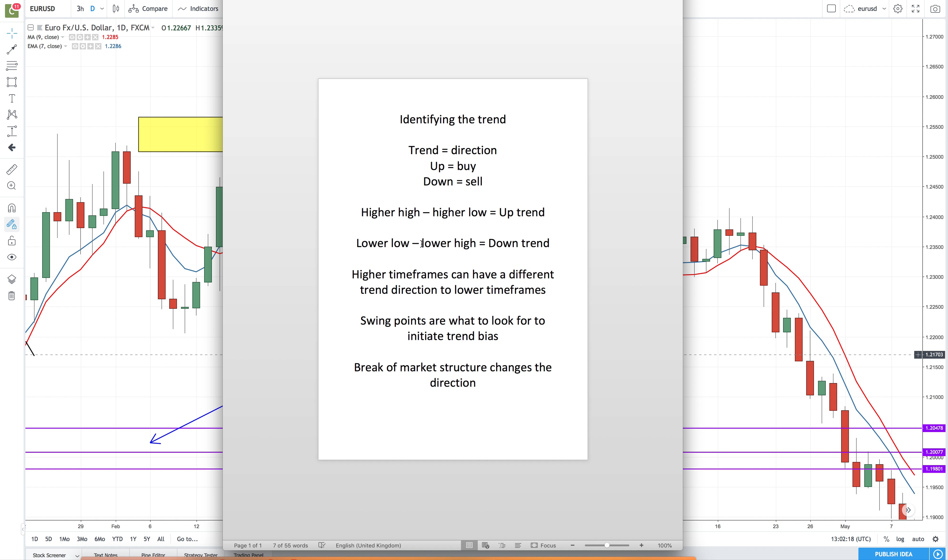Screen dimensions: 948x560
Task: Adjust the Word zoom slider
Action: pos(607,545)
